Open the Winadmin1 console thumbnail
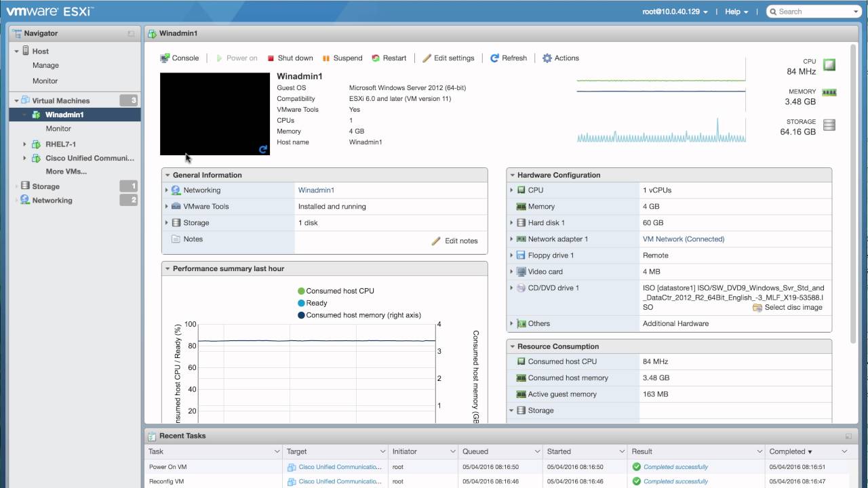 click(215, 114)
